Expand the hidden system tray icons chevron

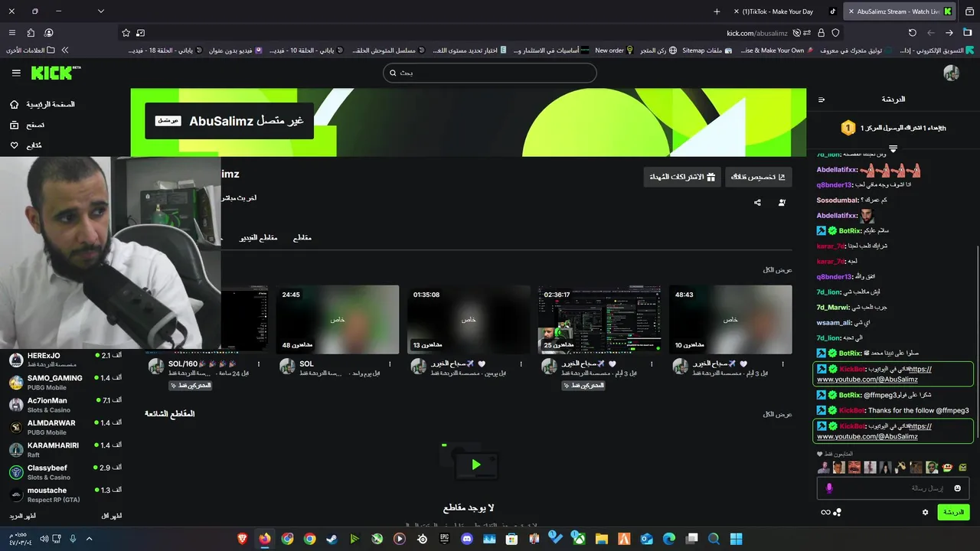coord(89,539)
